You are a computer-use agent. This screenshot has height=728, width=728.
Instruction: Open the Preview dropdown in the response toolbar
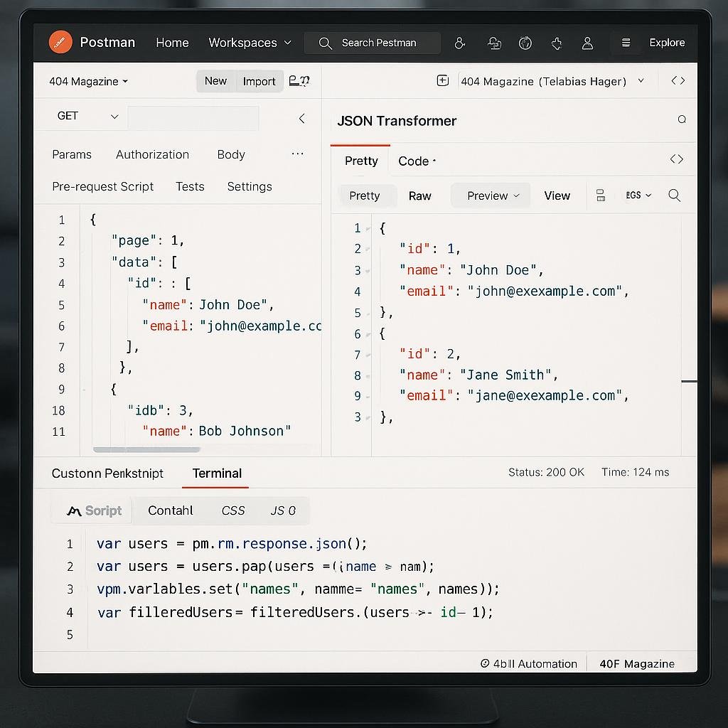490,195
